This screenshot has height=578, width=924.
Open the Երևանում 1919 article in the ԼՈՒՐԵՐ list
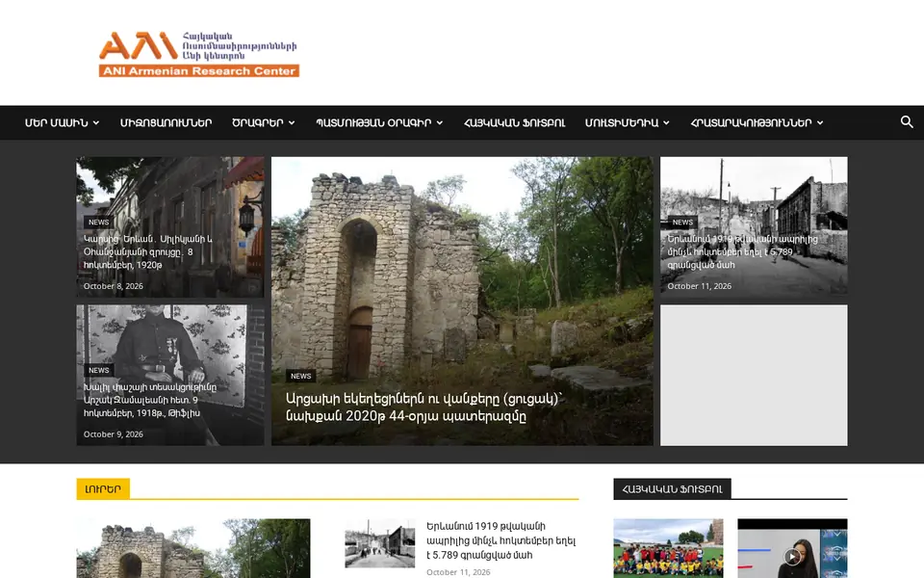[500, 540]
